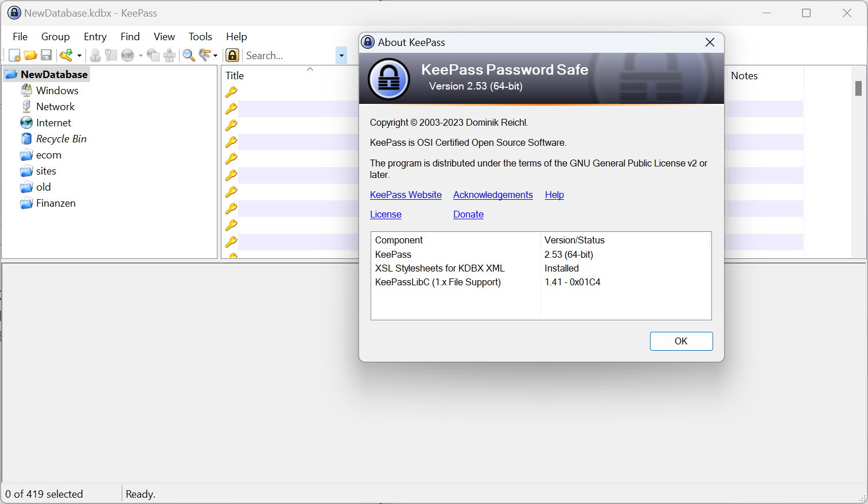The width and height of the screenshot is (868, 504).
Task: Click the Network group icon in tree
Action: pyautogui.click(x=26, y=106)
